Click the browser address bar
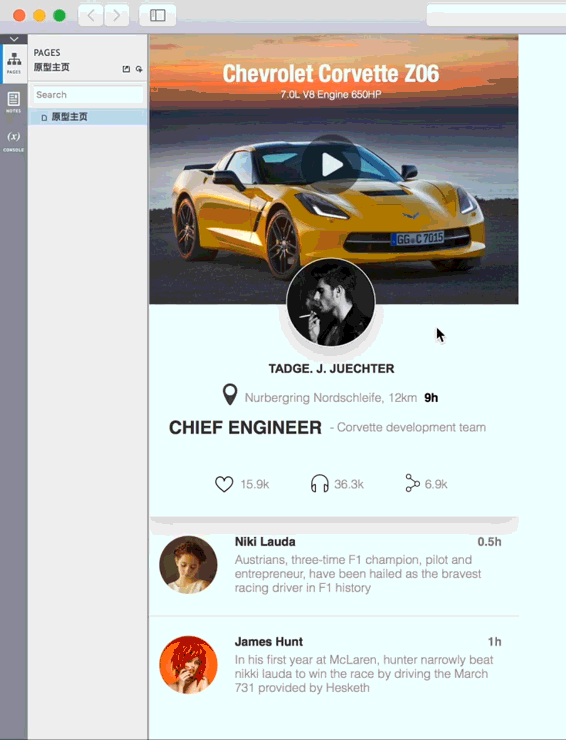Screen dimensions: 566x740 496,16
